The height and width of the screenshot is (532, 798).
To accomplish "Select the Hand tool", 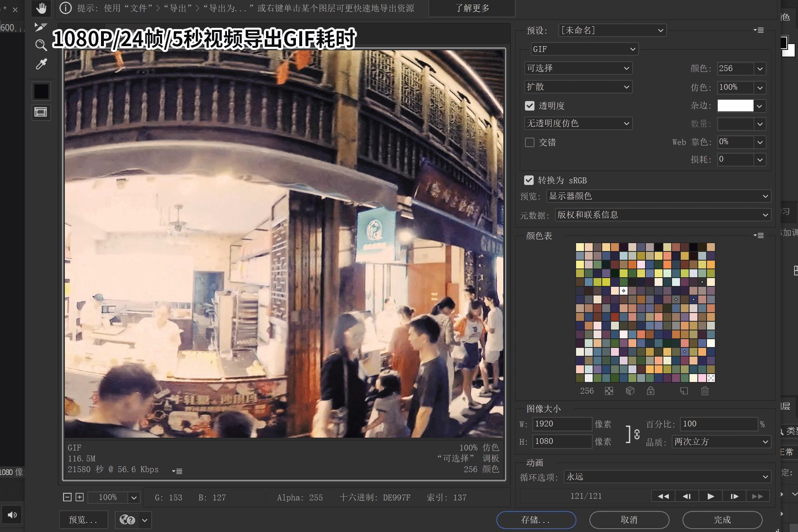I will pyautogui.click(x=41, y=8).
